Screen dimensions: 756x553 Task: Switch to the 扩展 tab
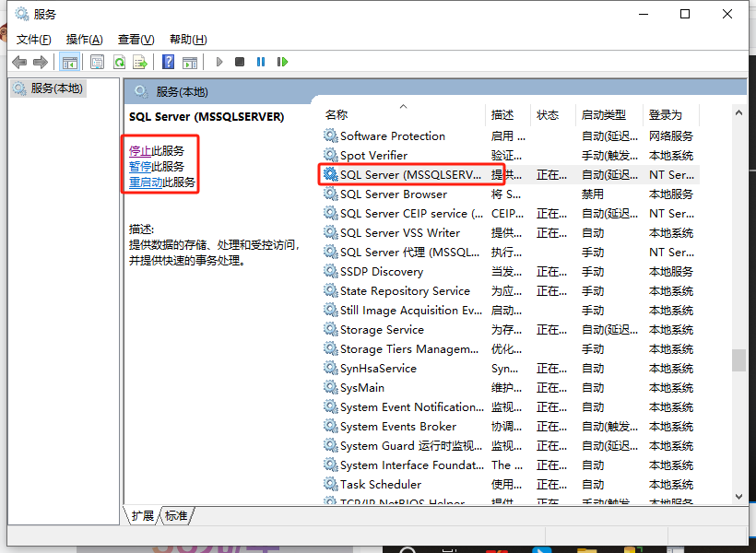coord(143,516)
